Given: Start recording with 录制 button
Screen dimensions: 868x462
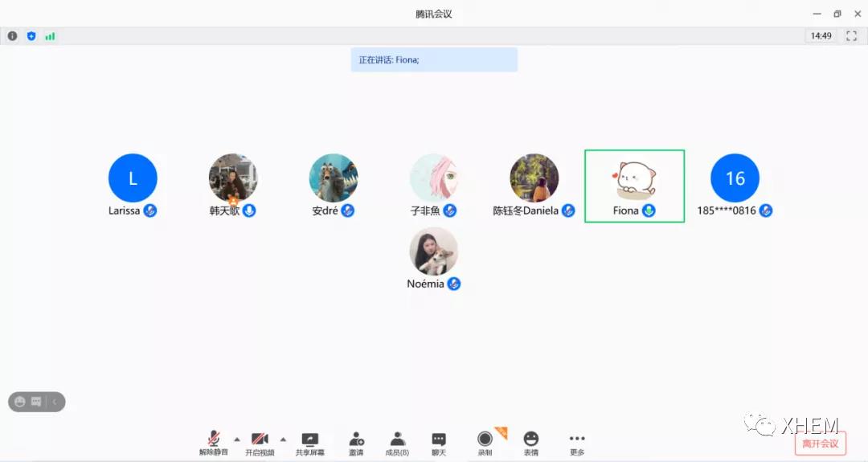Looking at the screenshot, I should point(485,442).
